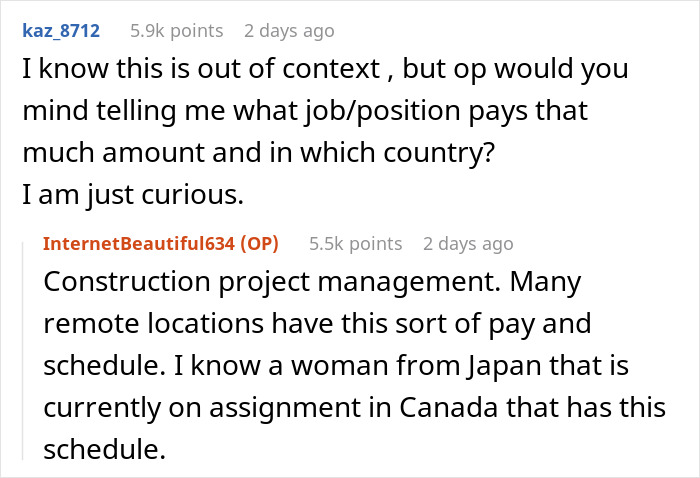Viewport: 700px width, 478px height.
Task: Open InternetBeautiful634's profile link
Action: 142,243
